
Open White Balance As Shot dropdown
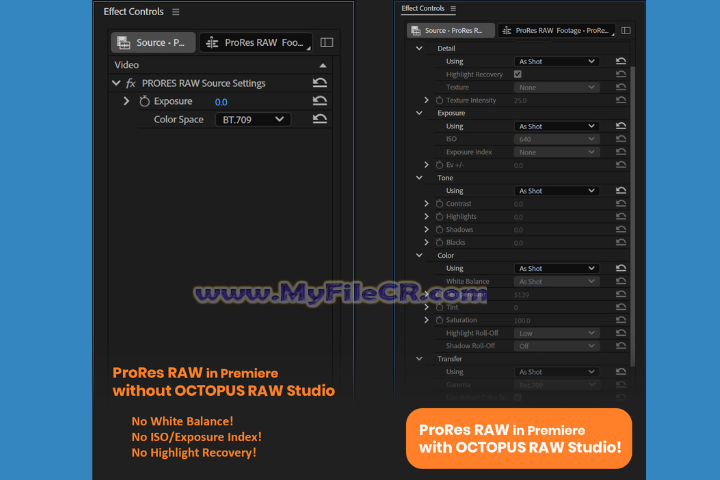click(x=556, y=281)
